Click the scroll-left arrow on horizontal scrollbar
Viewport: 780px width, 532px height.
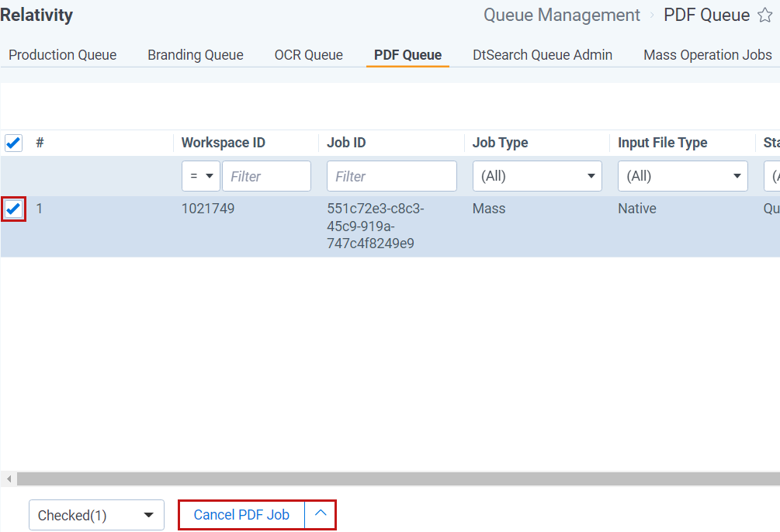click(x=9, y=478)
